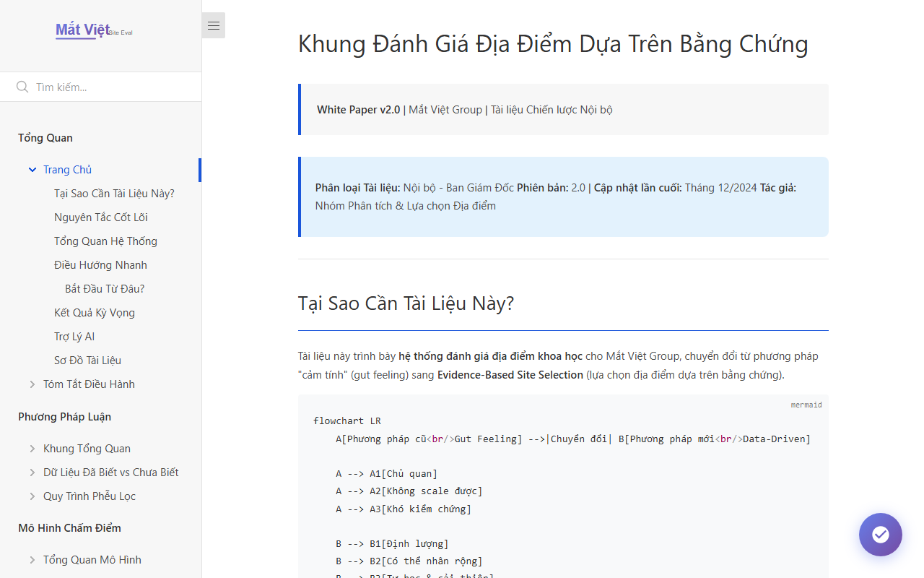This screenshot has height=578, width=924.
Task: Click the Mắt Việt Site Eval logo
Action: (94, 30)
